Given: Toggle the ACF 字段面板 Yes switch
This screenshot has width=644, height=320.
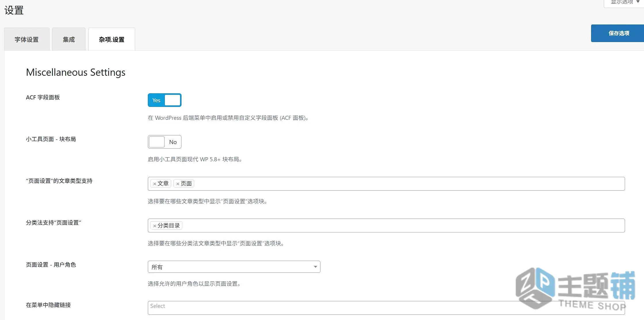Looking at the screenshot, I should click(x=165, y=100).
